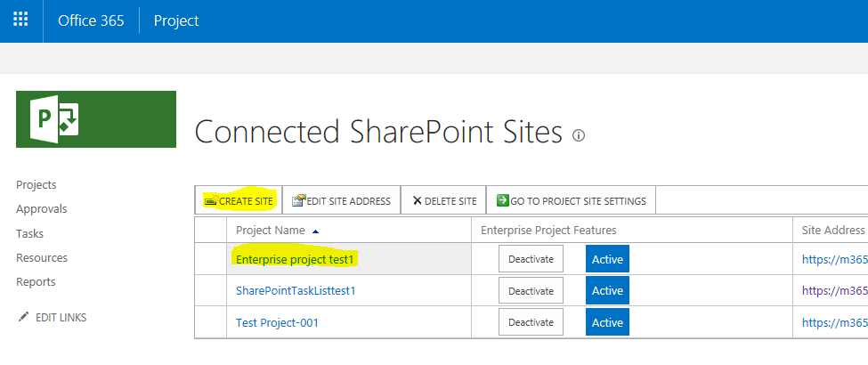Viewport: 868px width, 365px height.
Task: Open the SharePointTaskListtest1 project link
Action: point(296,291)
